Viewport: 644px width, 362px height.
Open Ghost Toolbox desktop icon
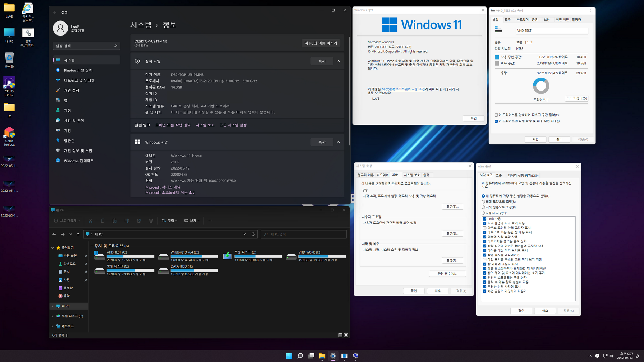(9, 136)
